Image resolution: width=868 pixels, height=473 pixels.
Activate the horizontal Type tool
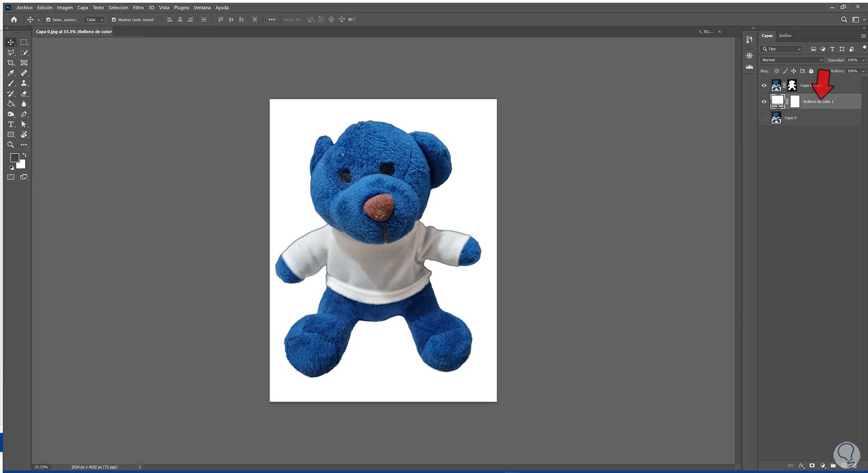(11, 124)
